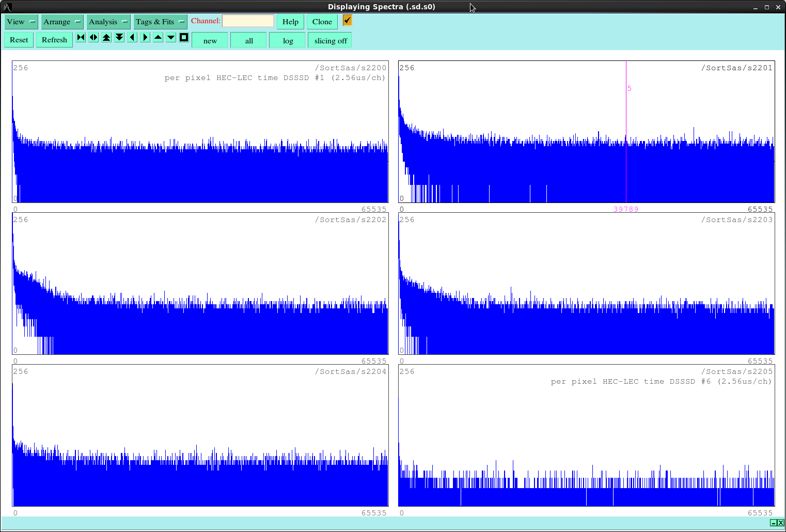786x532 pixels.
Task: Click the left arrow shift icon
Action: (132, 37)
